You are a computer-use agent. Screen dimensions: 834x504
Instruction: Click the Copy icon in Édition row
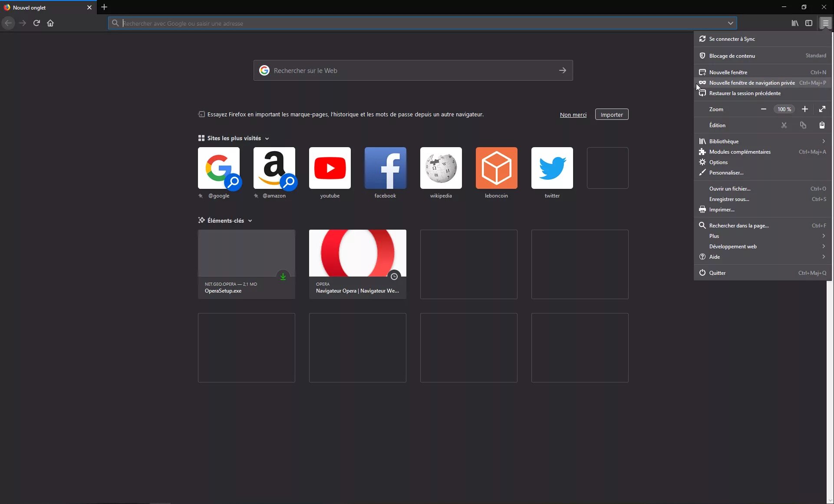tap(803, 125)
